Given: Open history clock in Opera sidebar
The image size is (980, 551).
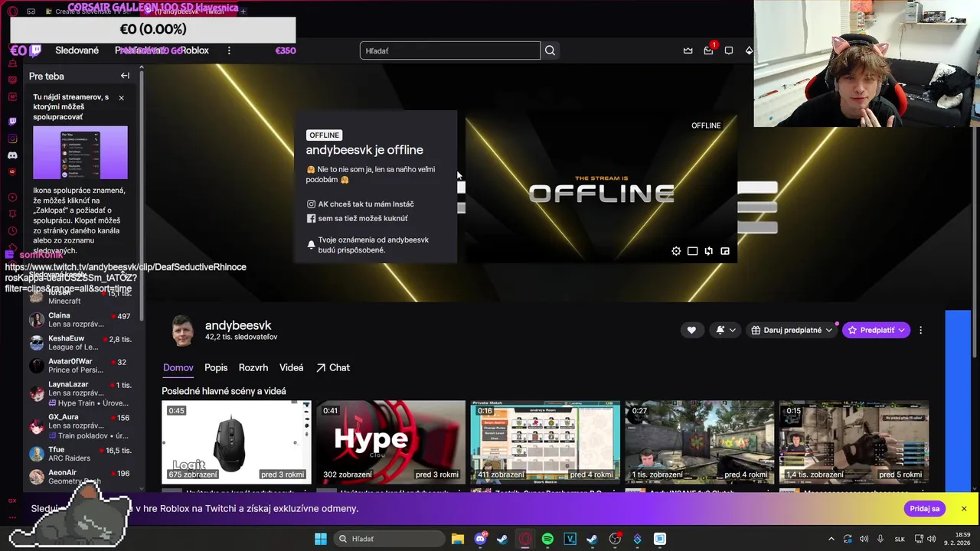Looking at the screenshot, I should coord(12,231).
